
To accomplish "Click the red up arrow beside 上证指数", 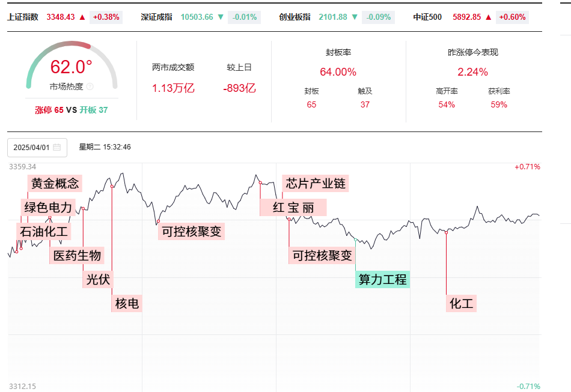I will tap(82, 17).
